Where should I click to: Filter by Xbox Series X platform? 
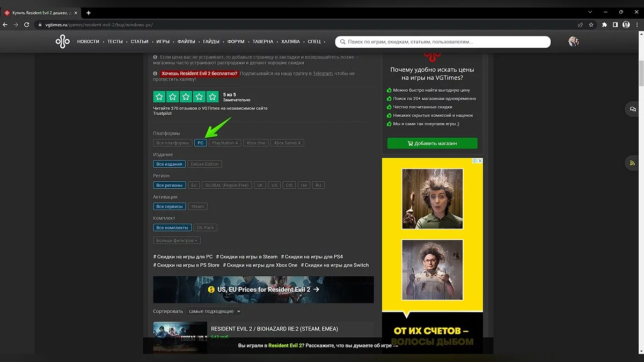click(287, 143)
